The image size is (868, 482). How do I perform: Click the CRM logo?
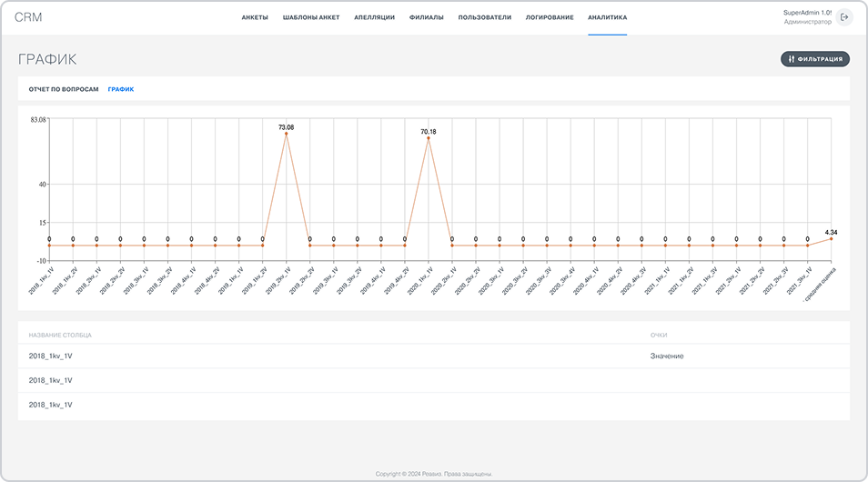[28, 17]
